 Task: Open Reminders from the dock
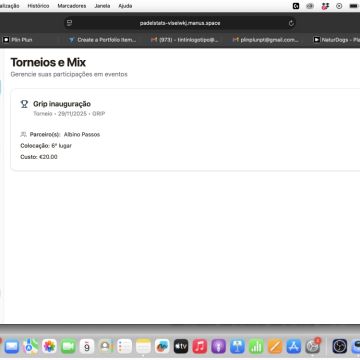pyautogui.click(x=125, y=346)
